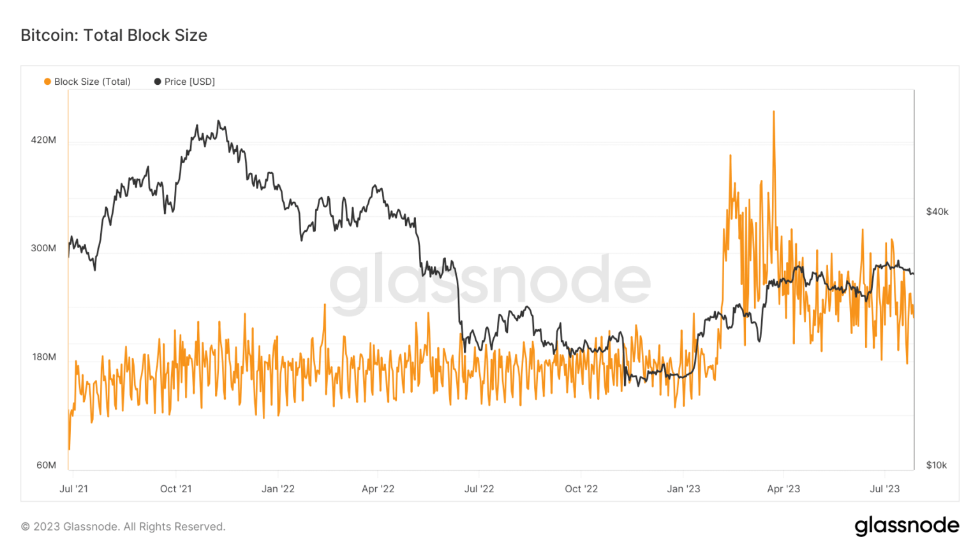The height and width of the screenshot is (551, 980).
Task: Click the orange Block Size legend dot
Action: click(47, 82)
